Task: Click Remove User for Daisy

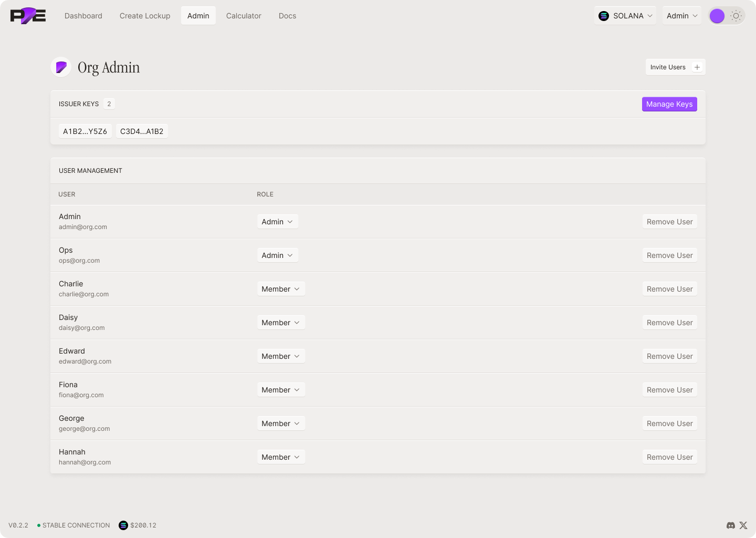Action: pyautogui.click(x=669, y=323)
